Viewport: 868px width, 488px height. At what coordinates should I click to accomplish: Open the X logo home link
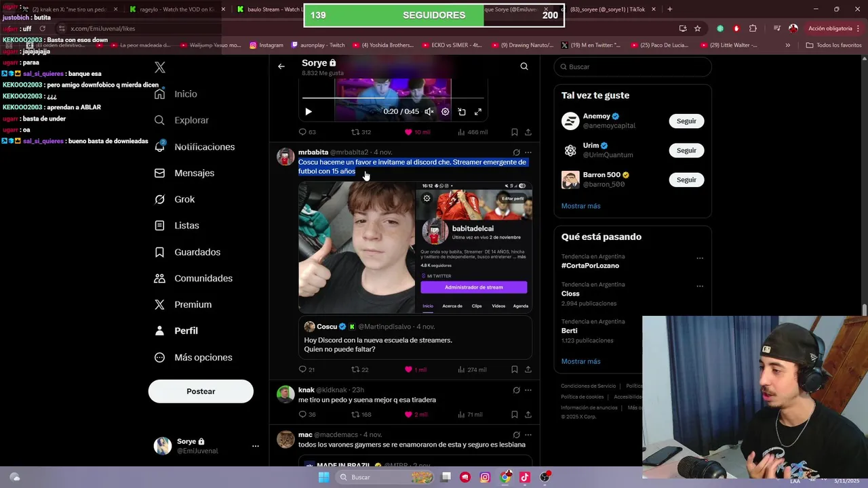[x=160, y=67]
